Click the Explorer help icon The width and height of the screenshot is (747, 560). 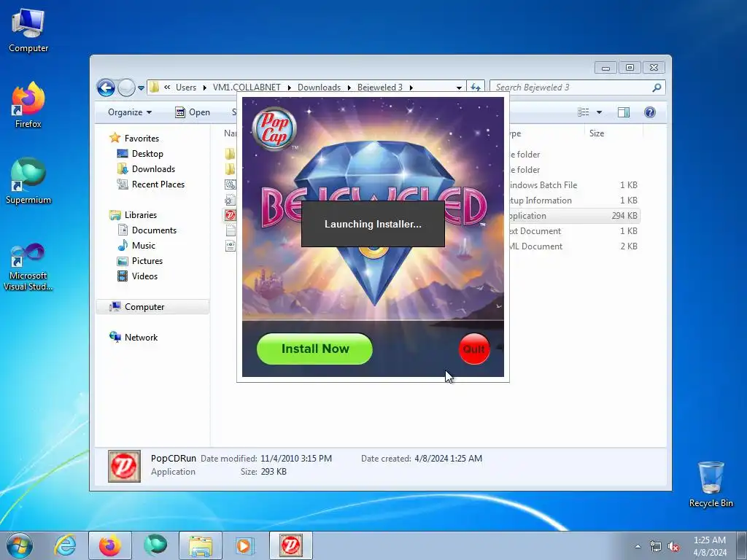[x=650, y=112]
